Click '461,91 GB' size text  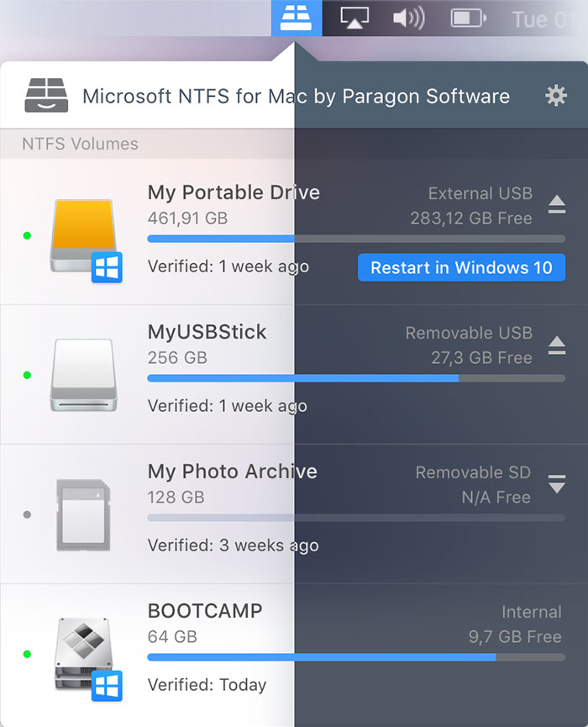coord(187,219)
